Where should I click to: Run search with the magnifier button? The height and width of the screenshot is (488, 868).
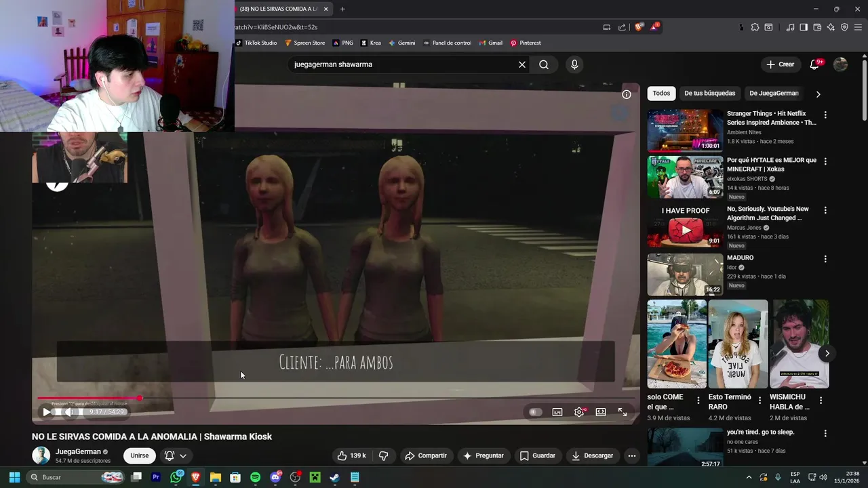click(544, 64)
